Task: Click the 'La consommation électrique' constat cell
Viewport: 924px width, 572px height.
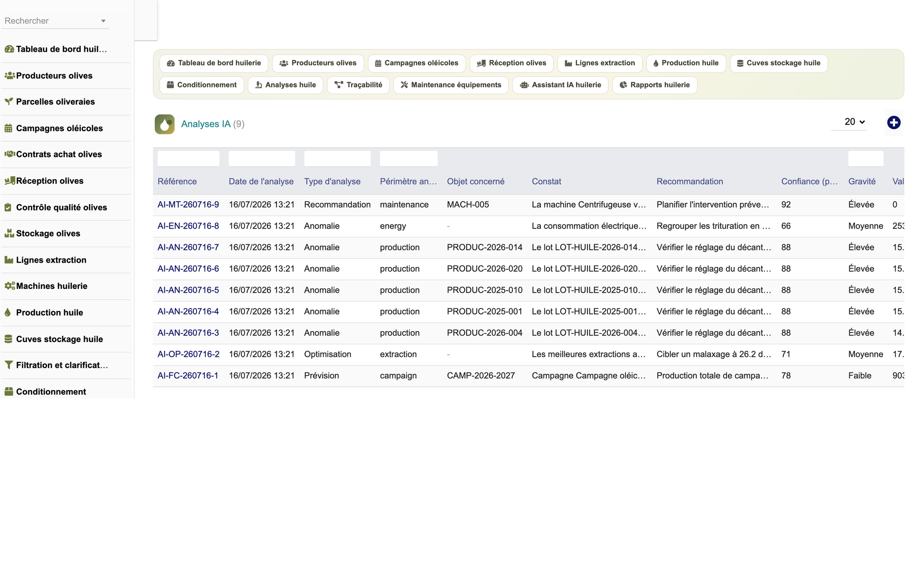Action: (x=589, y=226)
